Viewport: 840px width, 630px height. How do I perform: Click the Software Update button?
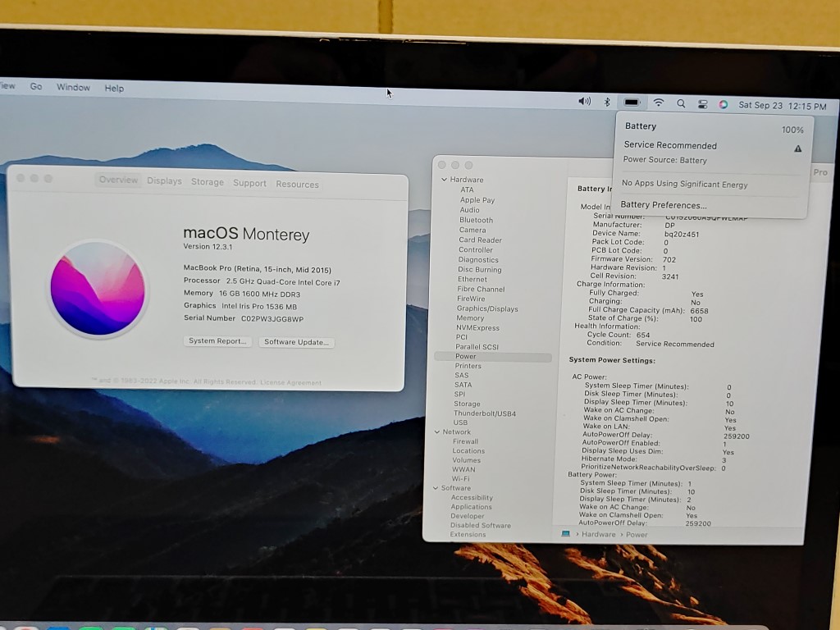296,342
